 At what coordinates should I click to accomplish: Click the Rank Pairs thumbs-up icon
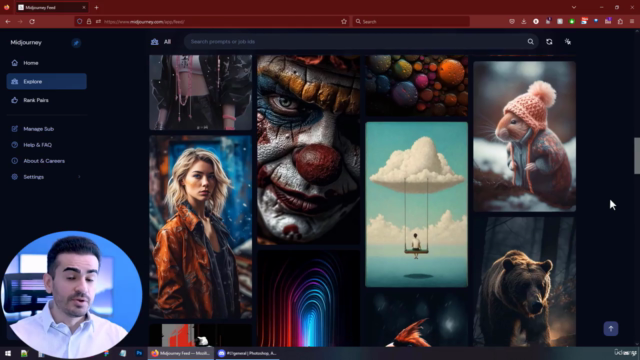coord(15,100)
